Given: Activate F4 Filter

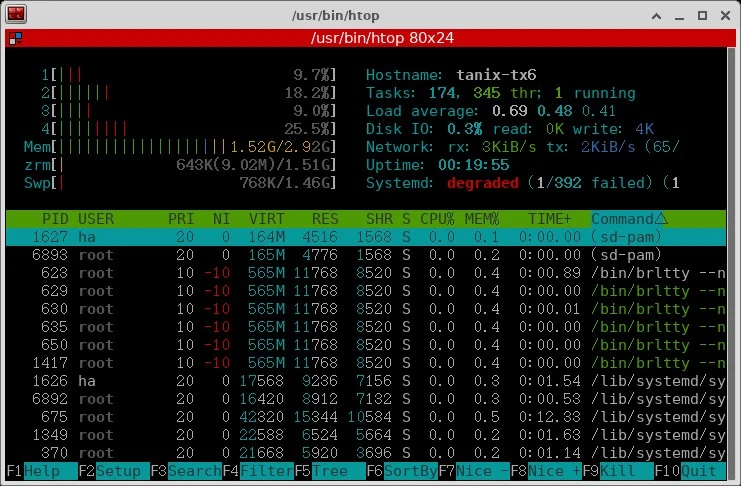Looking at the screenshot, I should (258, 471).
